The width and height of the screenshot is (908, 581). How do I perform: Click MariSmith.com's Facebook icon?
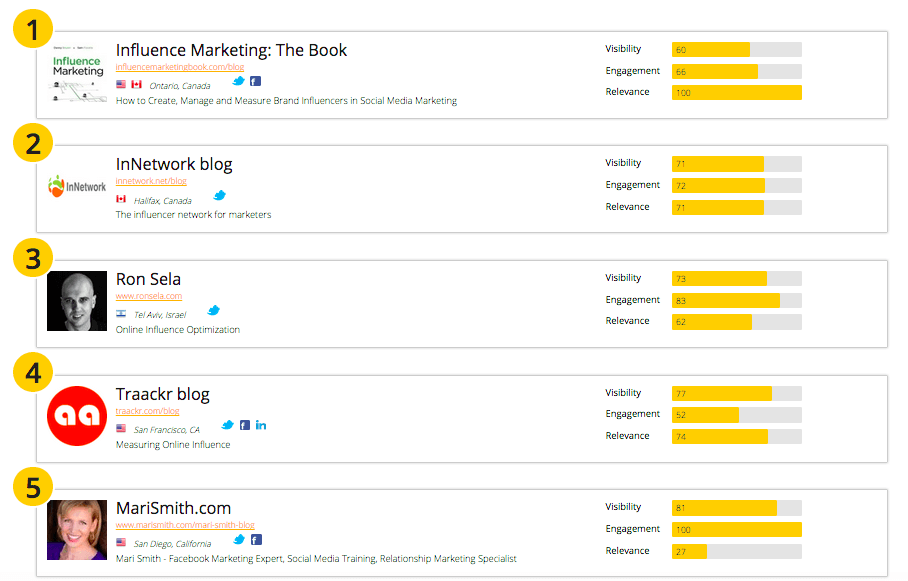pos(255,540)
